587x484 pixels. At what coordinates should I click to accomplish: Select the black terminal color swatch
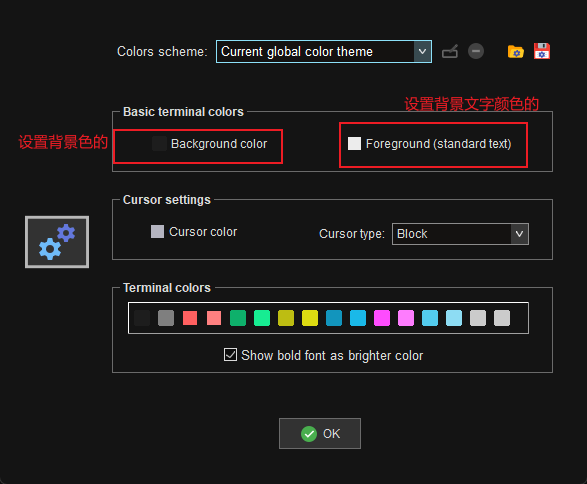pyautogui.click(x=142, y=318)
